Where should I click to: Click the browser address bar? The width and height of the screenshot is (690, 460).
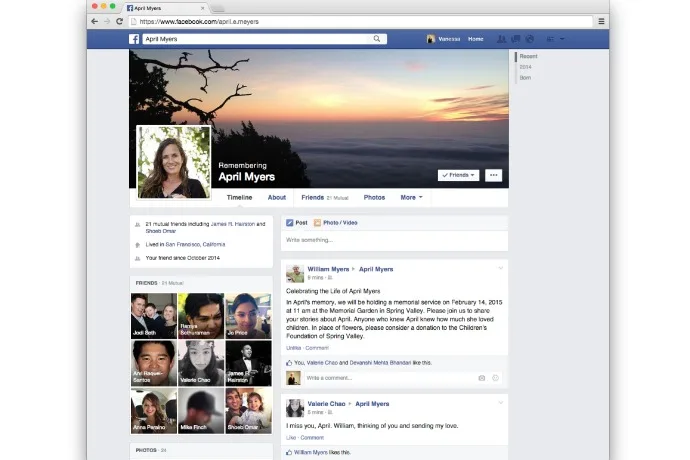(x=361, y=21)
